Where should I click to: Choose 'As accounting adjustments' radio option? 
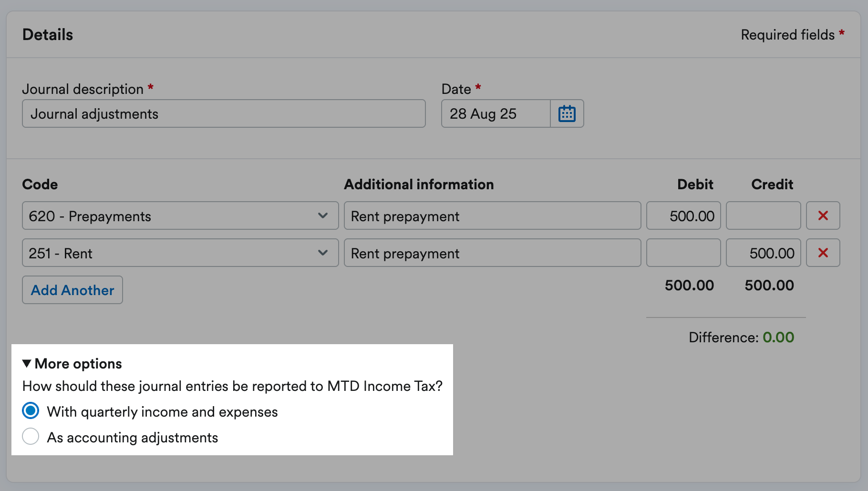click(x=31, y=436)
